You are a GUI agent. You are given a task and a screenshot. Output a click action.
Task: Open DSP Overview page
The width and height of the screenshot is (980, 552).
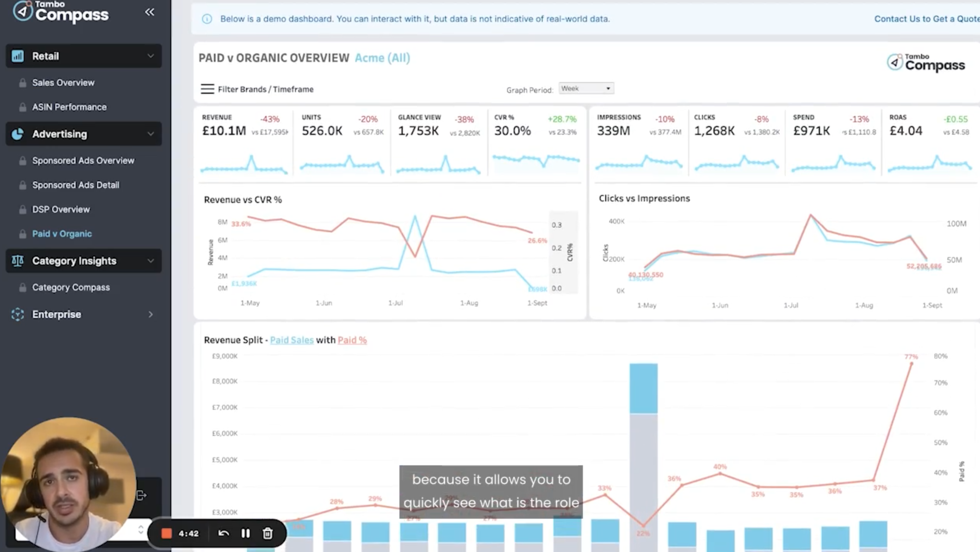(x=61, y=209)
